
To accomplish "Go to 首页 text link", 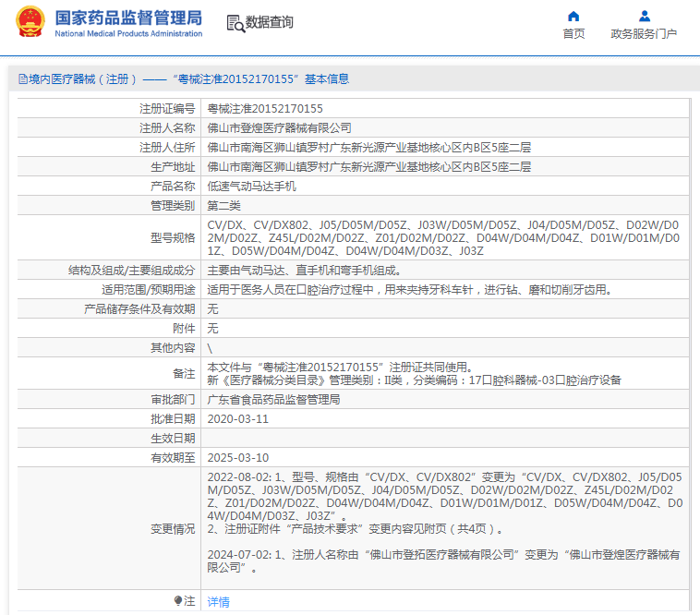I will tap(573, 34).
